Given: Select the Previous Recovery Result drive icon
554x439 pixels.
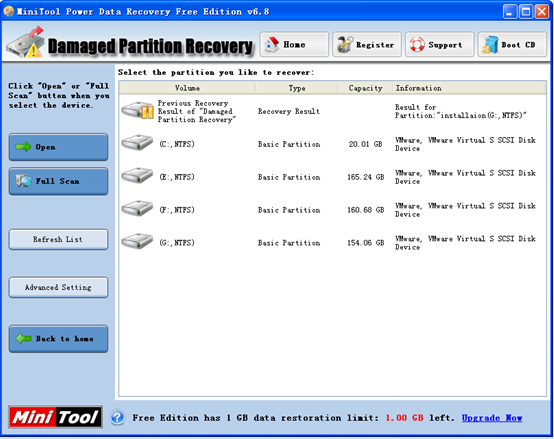Looking at the screenshot, I should (137, 111).
